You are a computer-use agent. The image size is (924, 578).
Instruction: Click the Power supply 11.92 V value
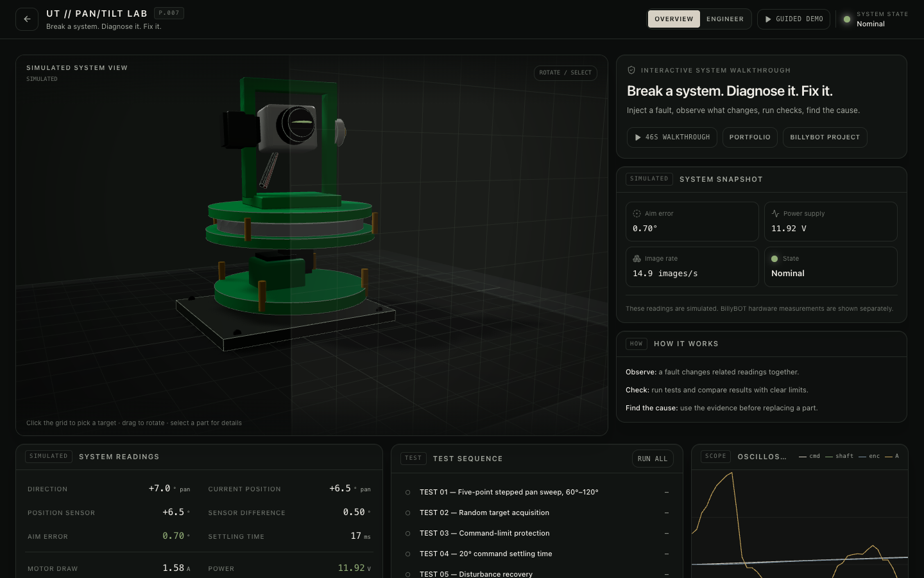tap(789, 229)
